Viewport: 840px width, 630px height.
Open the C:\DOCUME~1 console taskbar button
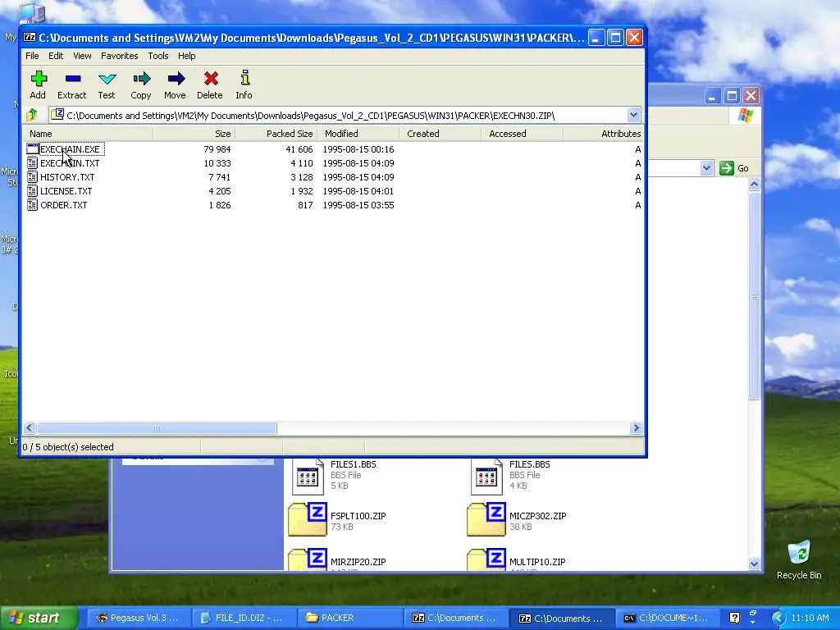point(666,618)
